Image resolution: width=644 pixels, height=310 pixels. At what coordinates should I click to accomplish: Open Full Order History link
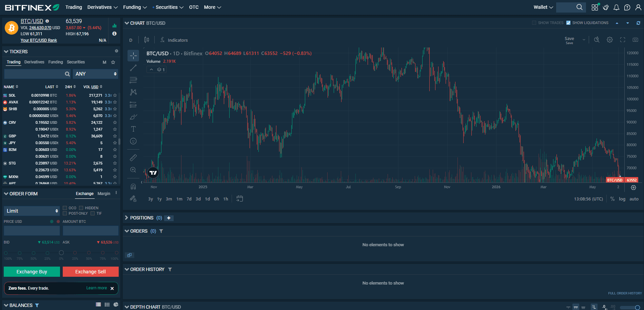click(625, 293)
